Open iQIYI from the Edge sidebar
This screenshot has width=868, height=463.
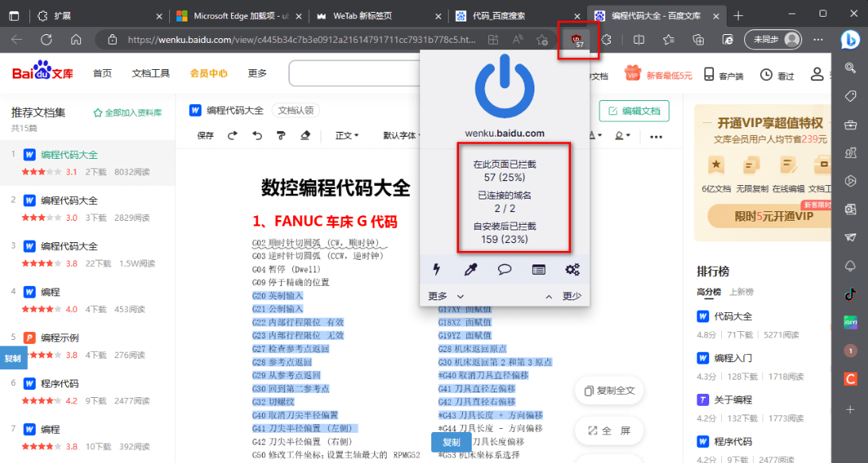pos(851,322)
